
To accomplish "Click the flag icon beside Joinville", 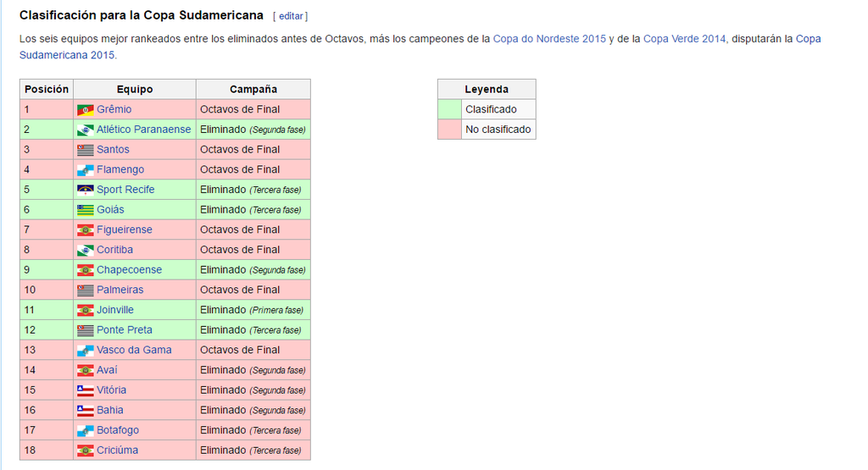I will tap(86, 310).
